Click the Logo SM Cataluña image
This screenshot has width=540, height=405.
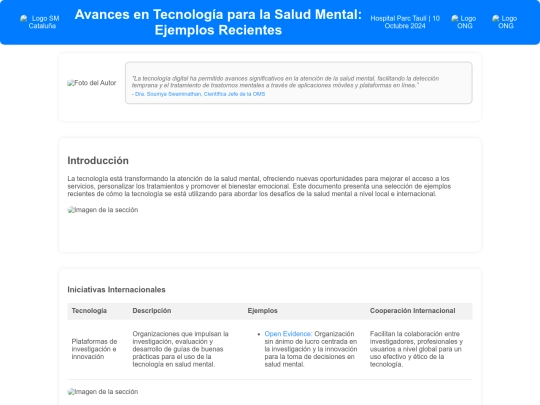(x=40, y=22)
